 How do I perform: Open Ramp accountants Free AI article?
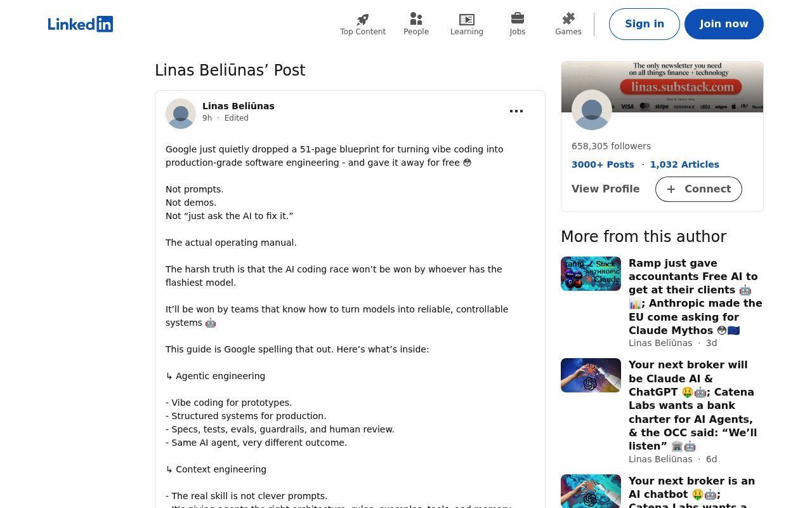[x=695, y=297]
